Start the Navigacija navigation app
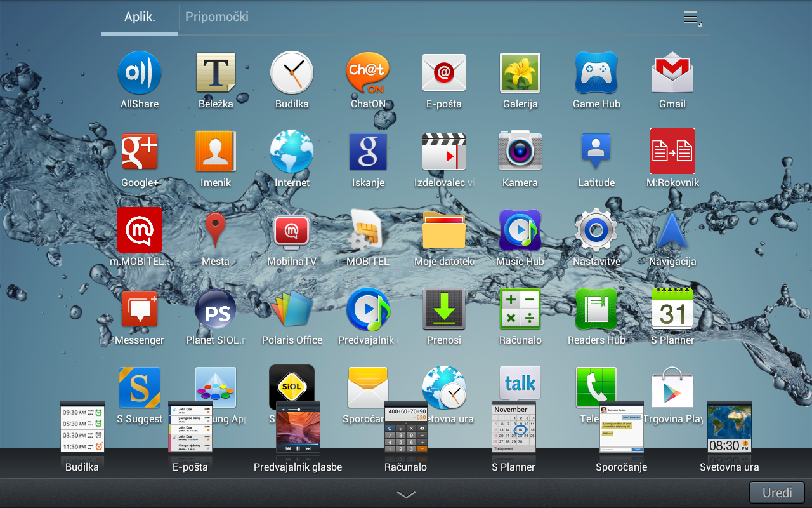This screenshot has height=508, width=812. [672, 230]
